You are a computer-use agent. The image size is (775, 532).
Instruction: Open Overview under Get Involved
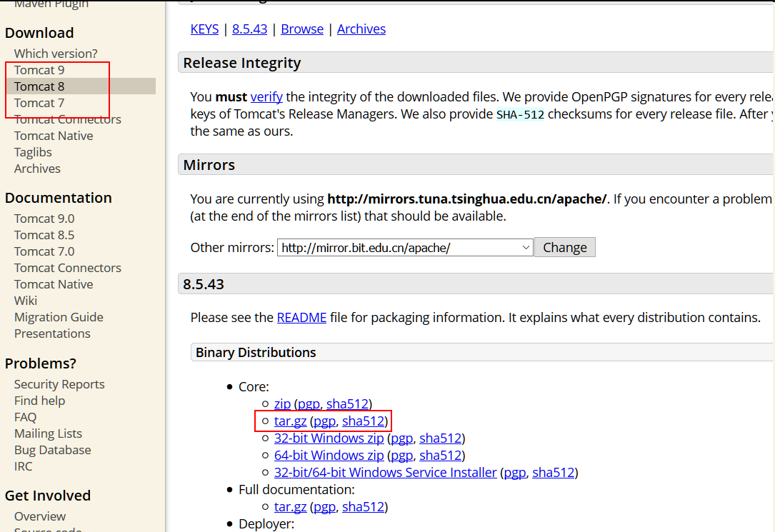(x=39, y=517)
